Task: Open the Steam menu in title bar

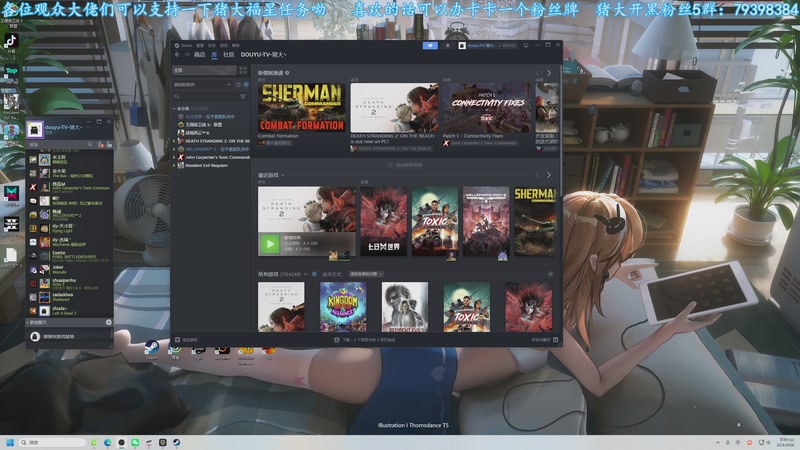Action: [184, 45]
